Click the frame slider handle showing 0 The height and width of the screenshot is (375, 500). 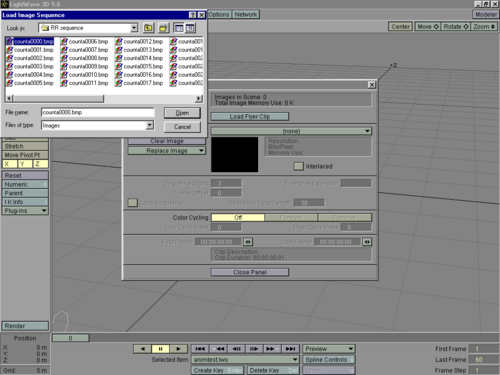click(x=71, y=338)
